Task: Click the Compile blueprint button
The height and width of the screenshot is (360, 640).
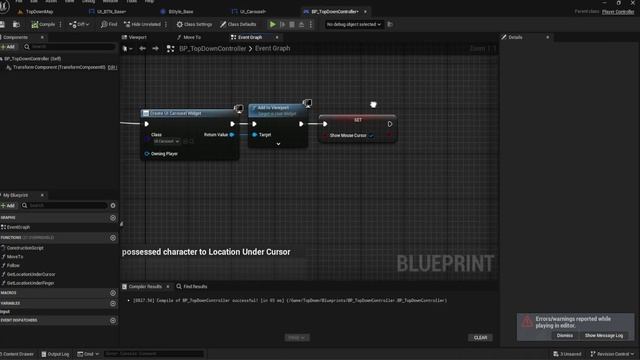Action: [43, 24]
